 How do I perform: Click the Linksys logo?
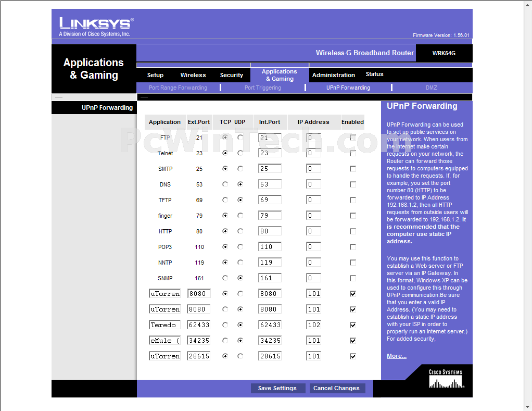(97, 27)
